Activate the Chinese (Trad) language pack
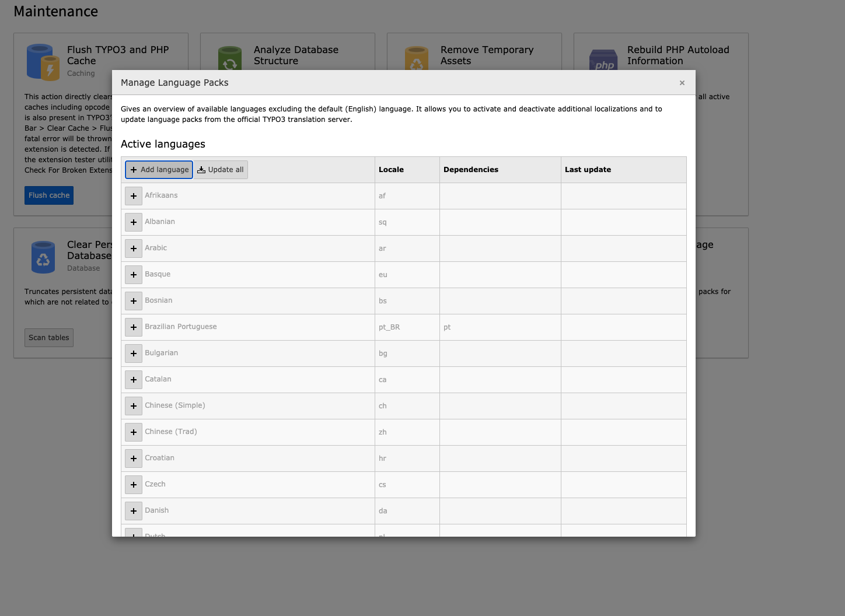 [x=133, y=432]
